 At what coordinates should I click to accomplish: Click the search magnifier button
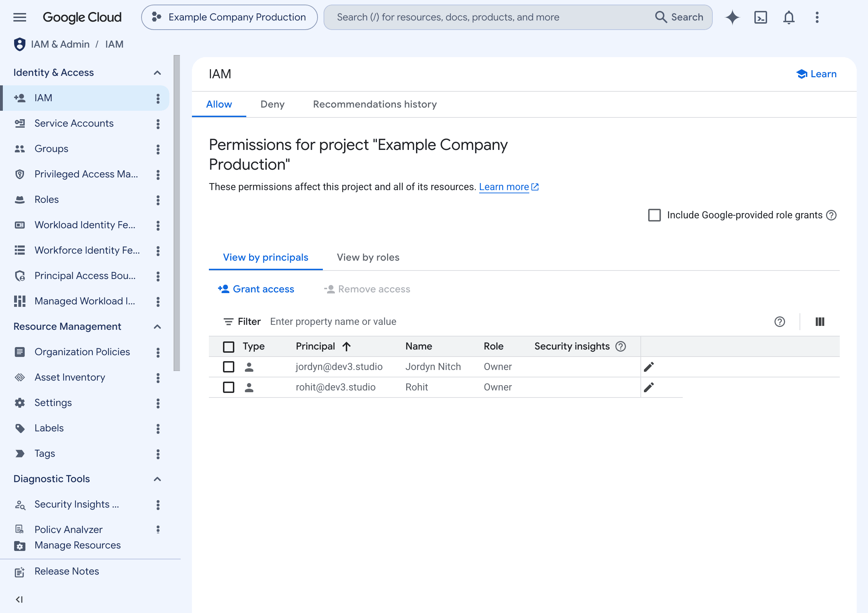pyautogui.click(x=679, y=17)
